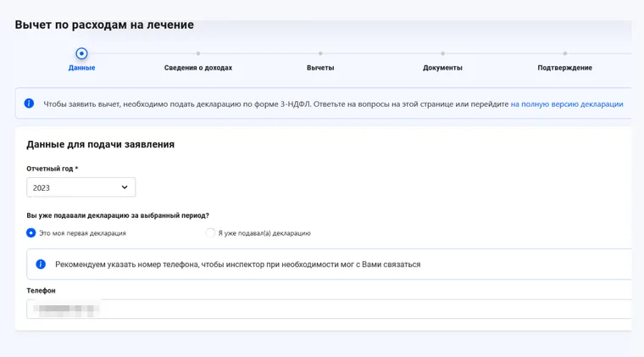Follow the на полную версию декларации link

(566, 104)
